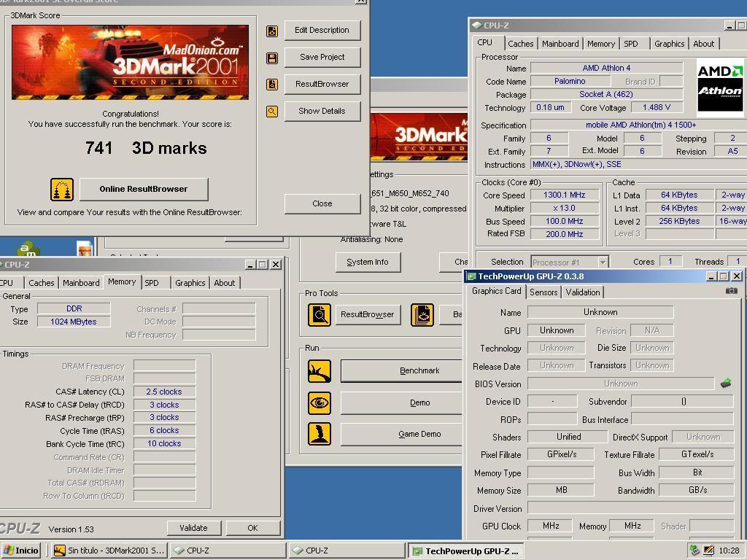Click the Save Project floppy disk icon
The image size is (747, 560).
(272, 58)
